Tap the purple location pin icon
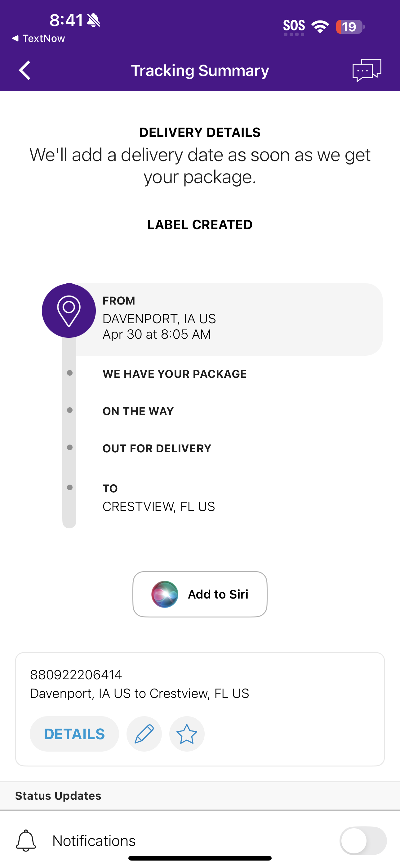 (x=69, y=311)
